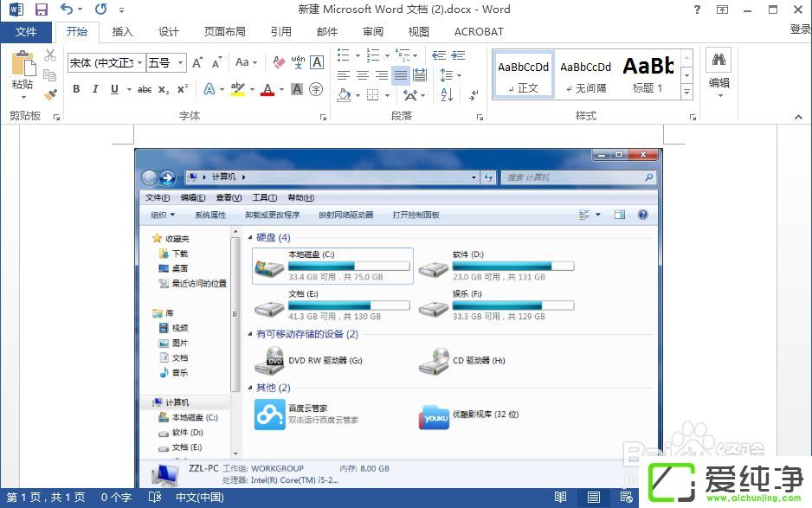Open the 文件 menu
Viewport: 812px width, 508px height.
(27, 31)
